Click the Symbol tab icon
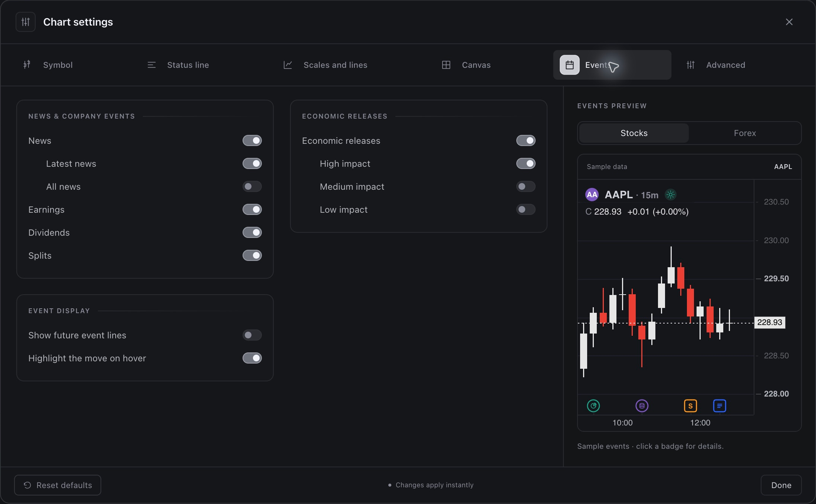 (x=27, y=65)
